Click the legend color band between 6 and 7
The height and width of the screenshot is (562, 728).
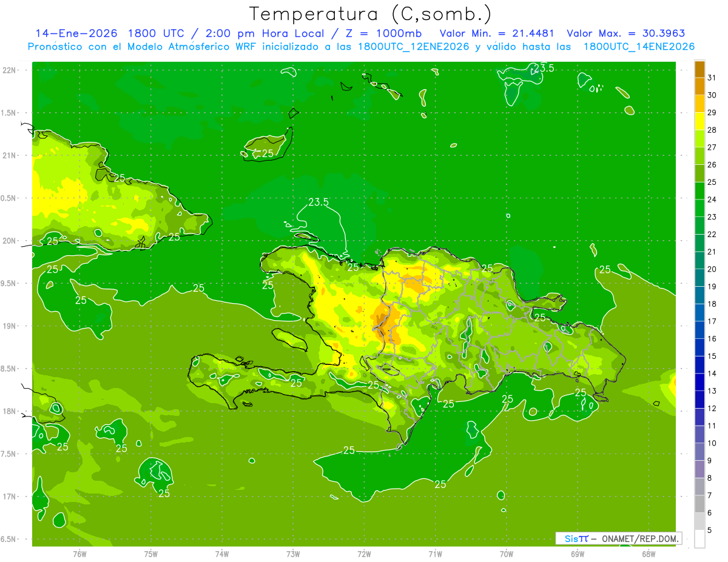pyautogui.click(x=699, y=504)
